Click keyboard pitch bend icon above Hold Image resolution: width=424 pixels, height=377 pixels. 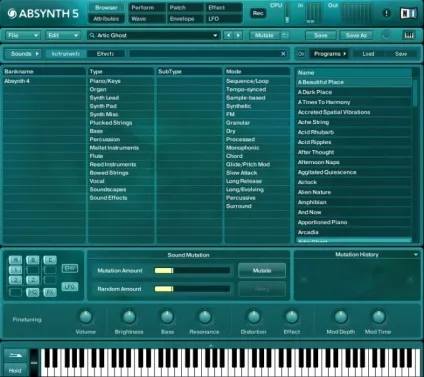tap(15, 355)
